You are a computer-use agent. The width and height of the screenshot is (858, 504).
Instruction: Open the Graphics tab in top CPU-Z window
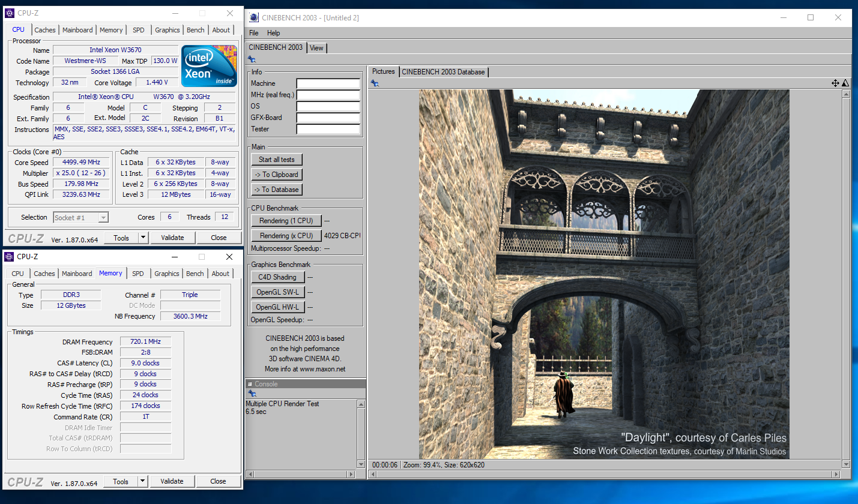pos(168,30)
